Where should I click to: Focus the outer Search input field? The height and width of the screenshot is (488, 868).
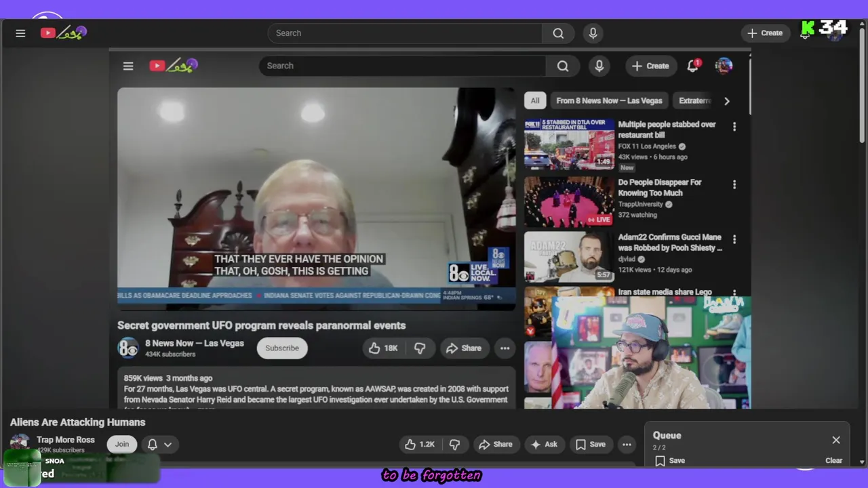coord(405,33)
